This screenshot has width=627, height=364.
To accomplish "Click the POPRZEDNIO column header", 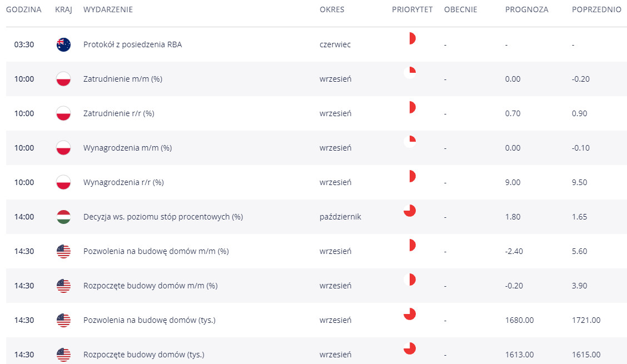I will click(596, 9).
